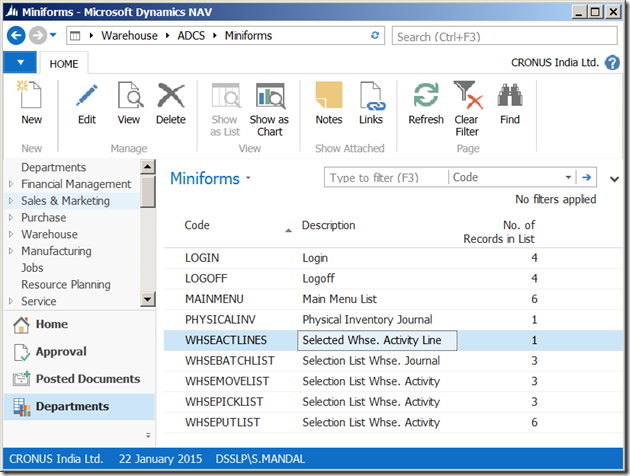Open the Miniforms title dropdown arrow
Viewport: 630px width, 476px height.
tap(248, 178)
